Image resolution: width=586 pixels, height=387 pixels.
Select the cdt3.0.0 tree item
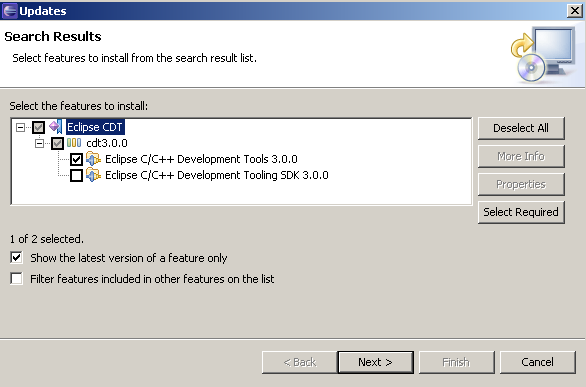coord(107,143)
